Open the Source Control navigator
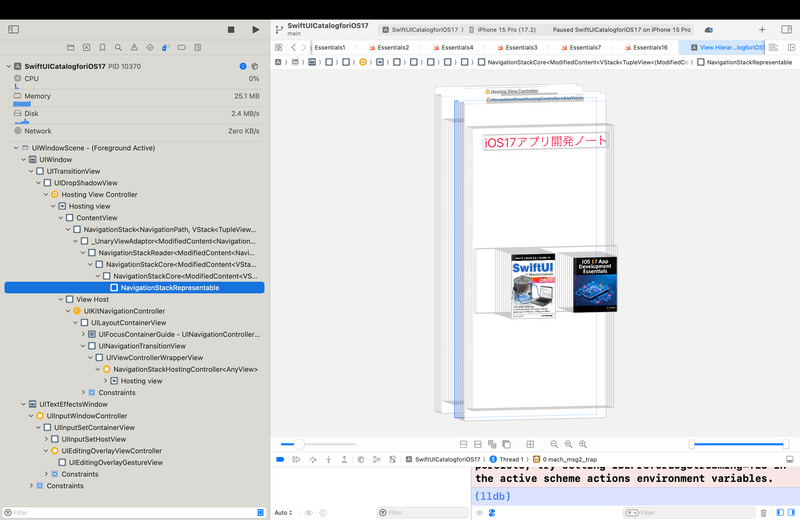 (86, 47)
